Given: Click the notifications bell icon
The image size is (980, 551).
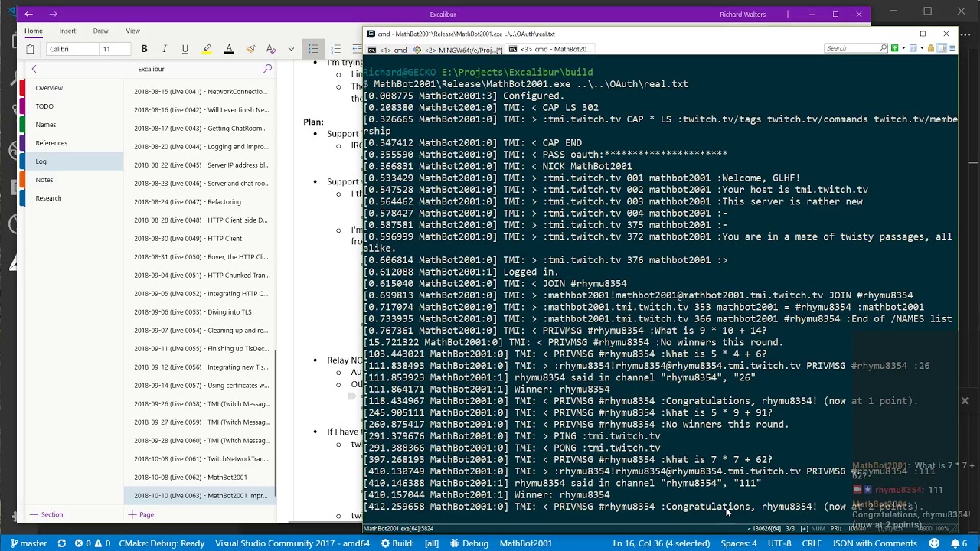Looking at the screenshot, I should pos(959,543).
